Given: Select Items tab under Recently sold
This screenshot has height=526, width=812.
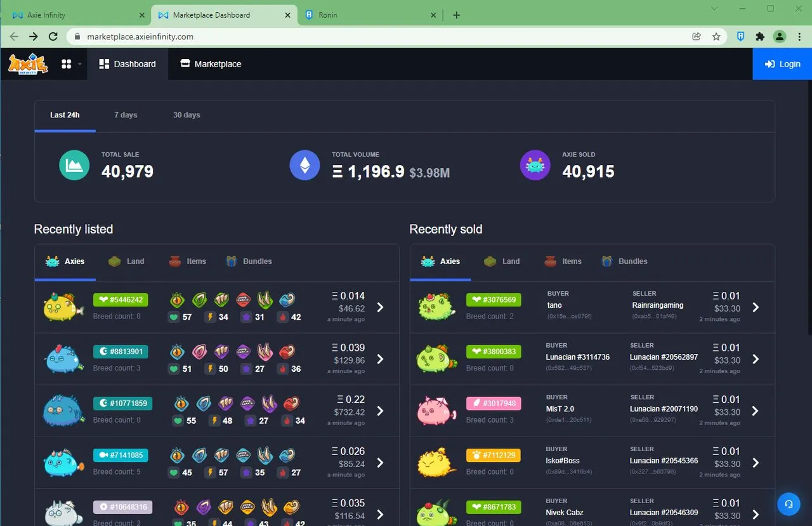Looking at the screenshot, I should click(563, 261).
